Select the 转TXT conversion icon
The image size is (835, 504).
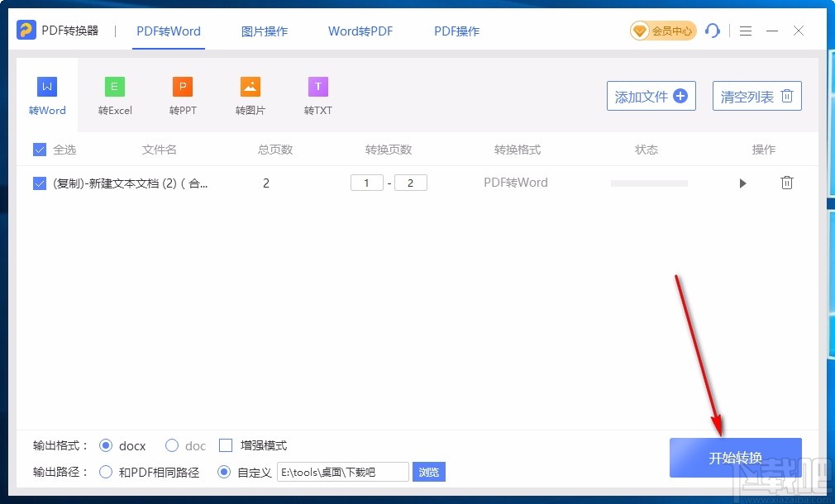point(317,85)
